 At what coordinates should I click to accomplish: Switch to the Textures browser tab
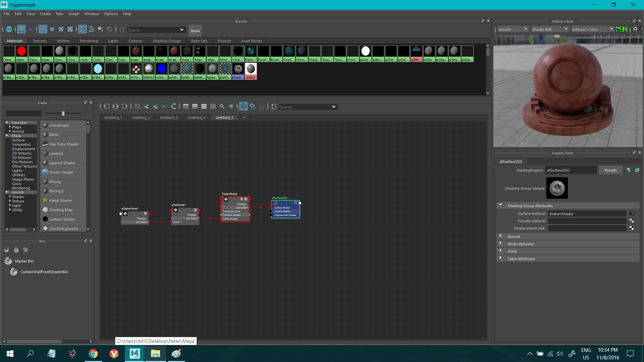pos(40,41)
